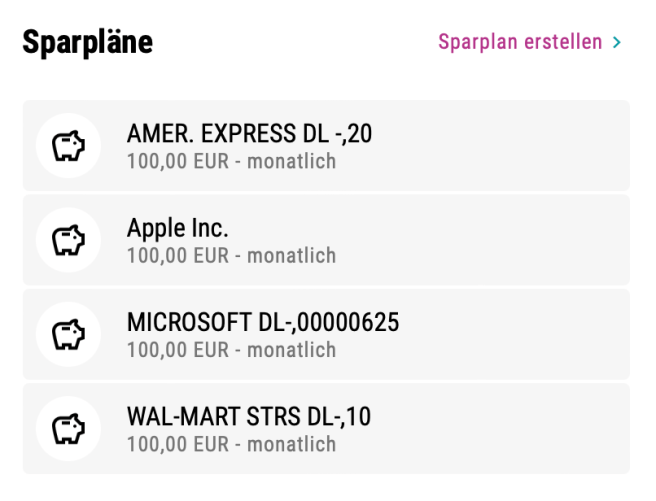The width and height of the screenshot is (656, 501).
Task: Click the right side of the WAL-MART row
Action: [x=560, y=428]
